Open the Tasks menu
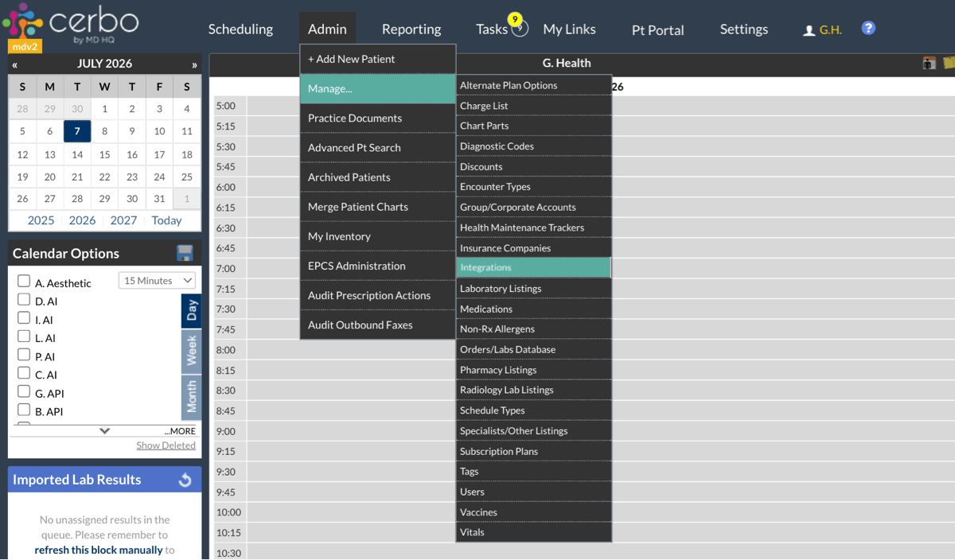Viewport: 955px width, 560px height. coord(492,29)
